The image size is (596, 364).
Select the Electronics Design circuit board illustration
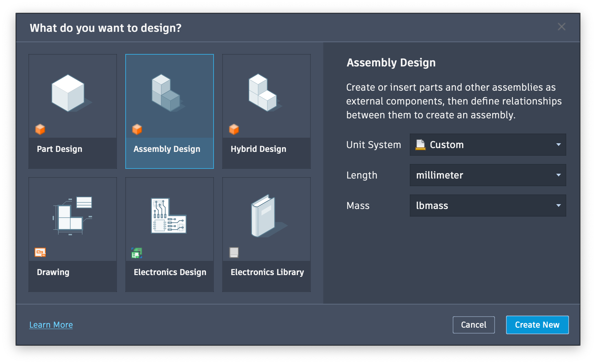tap(169, 216)
